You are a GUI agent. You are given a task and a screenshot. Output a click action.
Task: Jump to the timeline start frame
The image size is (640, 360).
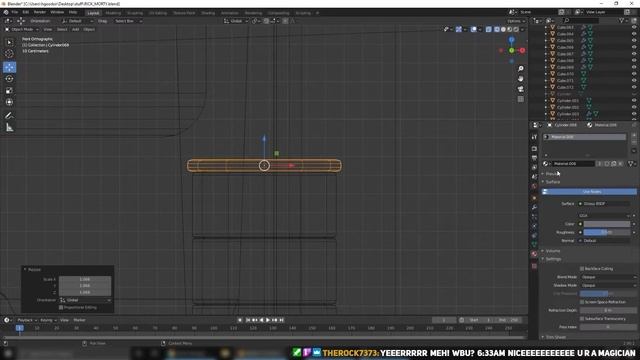(248, 320)
